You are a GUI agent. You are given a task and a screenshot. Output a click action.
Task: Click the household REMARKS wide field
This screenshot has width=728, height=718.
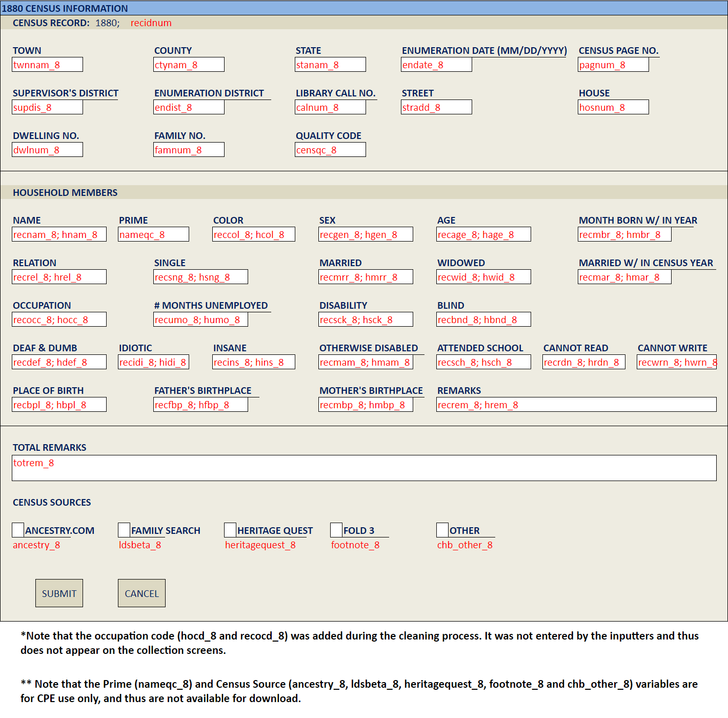pos(576,405)
